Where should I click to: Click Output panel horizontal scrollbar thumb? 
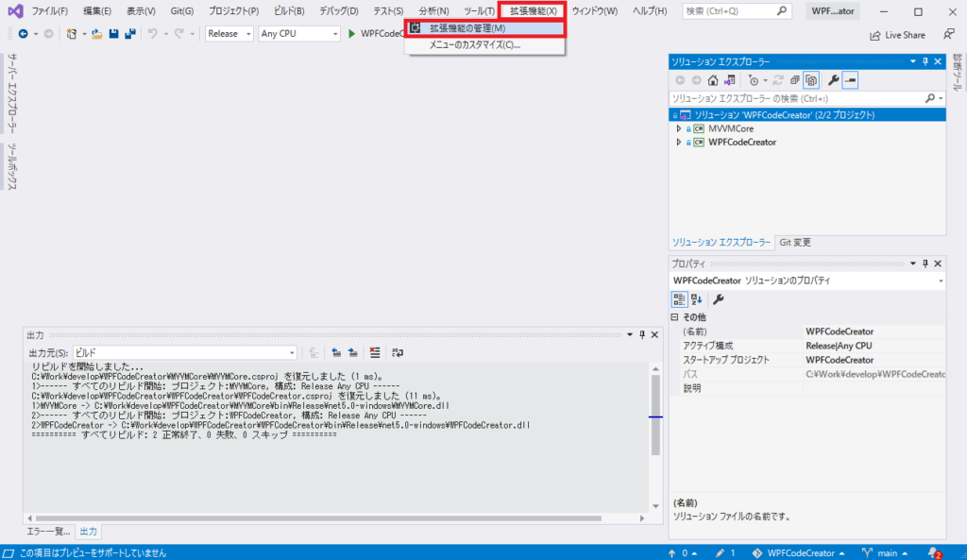[318, 518]
